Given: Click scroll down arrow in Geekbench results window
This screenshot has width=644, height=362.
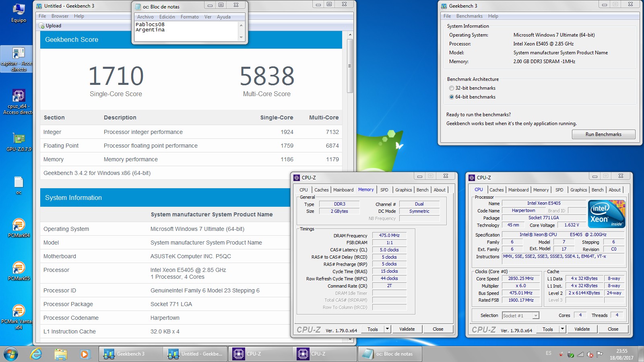Looking at the screenshot, I should click(x=350, y=340).
